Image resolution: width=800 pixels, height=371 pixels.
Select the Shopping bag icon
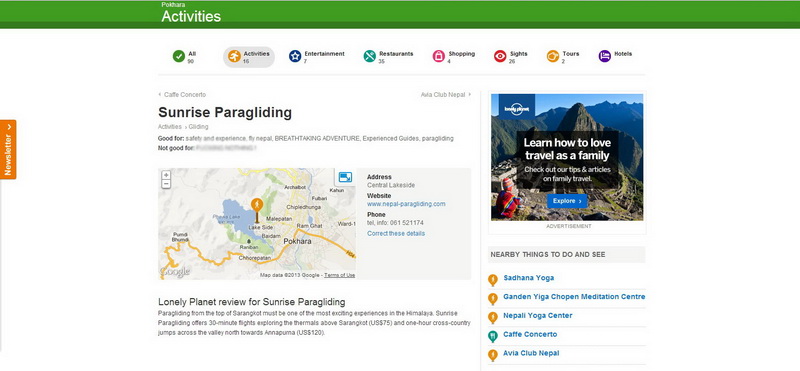(x=439, y=56)
